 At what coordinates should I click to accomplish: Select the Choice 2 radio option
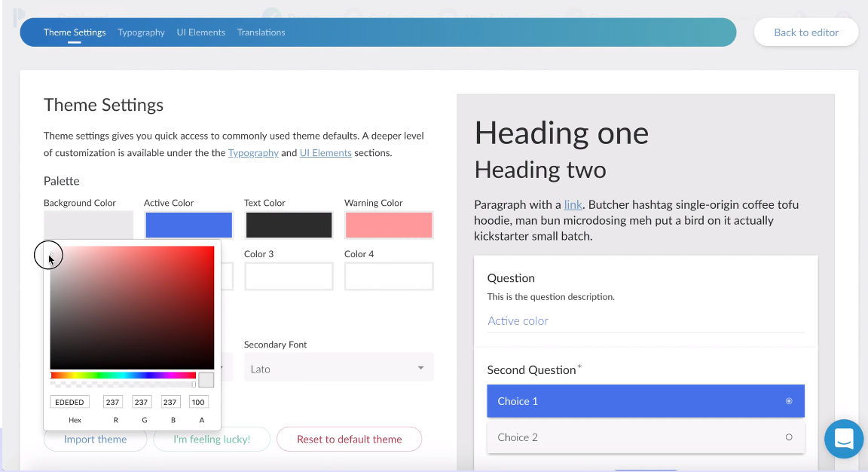point(646,437)
